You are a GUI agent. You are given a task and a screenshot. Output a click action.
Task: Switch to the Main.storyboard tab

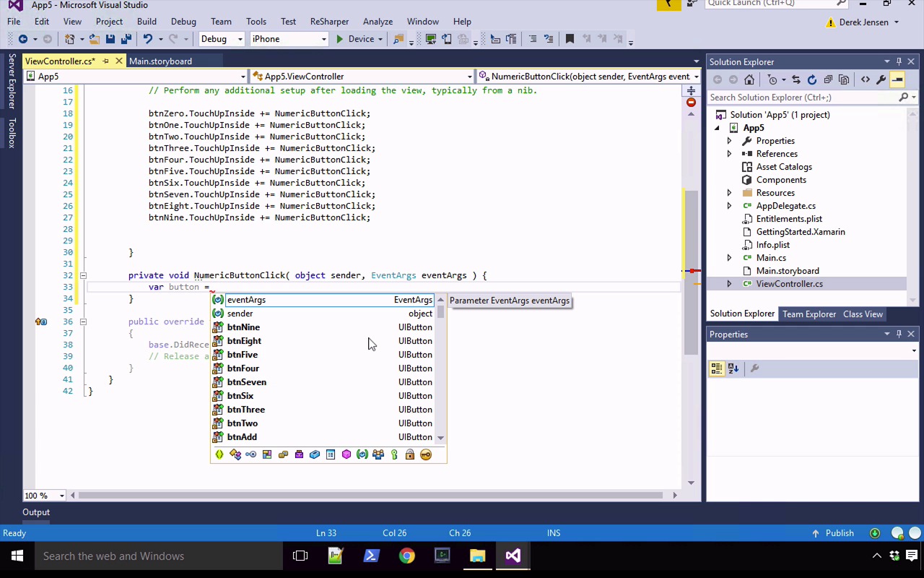click(160, 61)
